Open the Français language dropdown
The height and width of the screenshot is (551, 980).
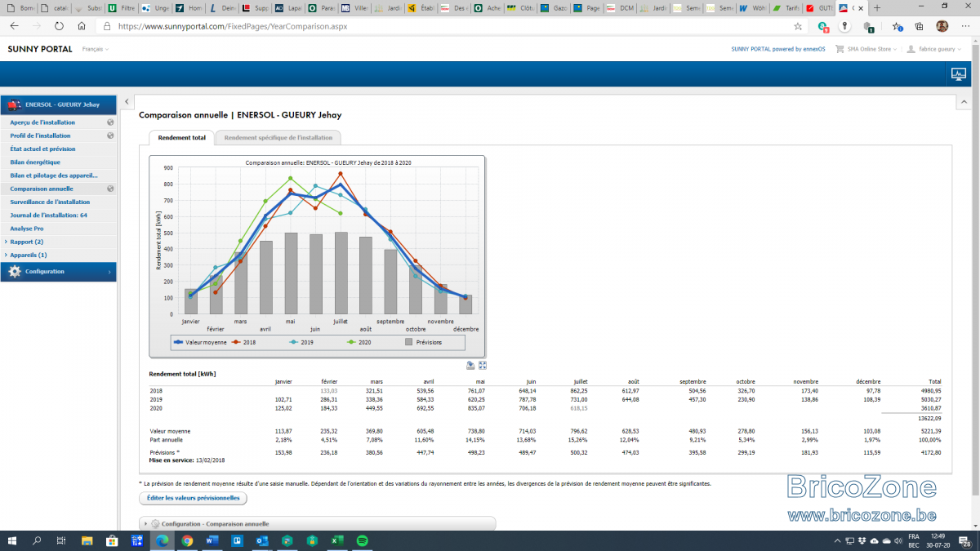tap(96, 49)
